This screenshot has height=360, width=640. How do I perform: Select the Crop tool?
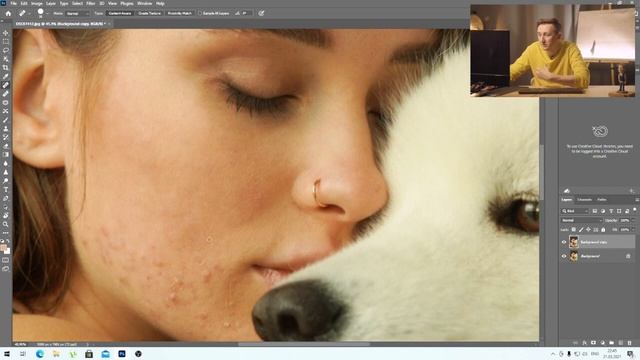[6, 68]
